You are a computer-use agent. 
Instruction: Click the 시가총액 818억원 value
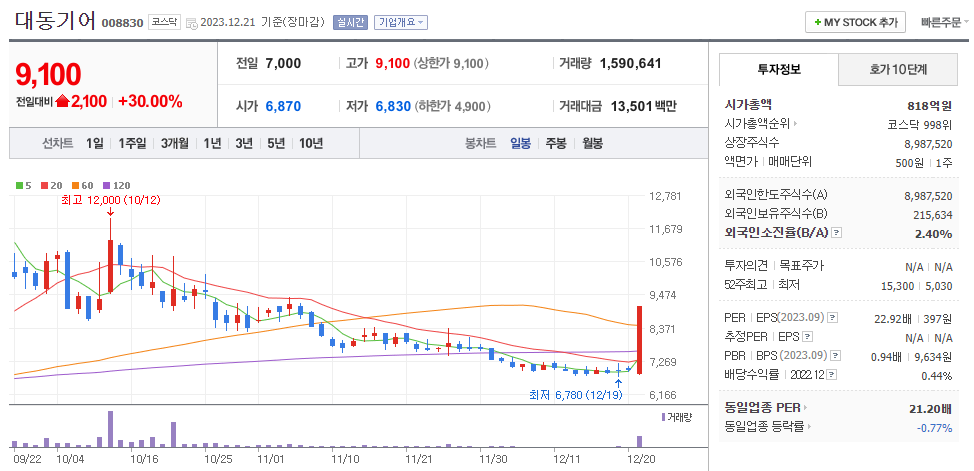click(929, 106)
